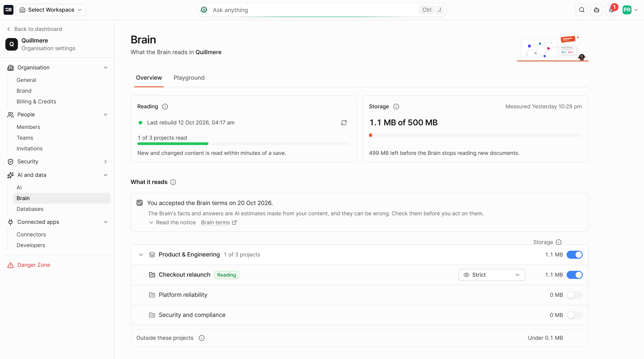Screen dimensions: 644x359
Task: Collapse the People sidebar section
Action: (57, 115)
